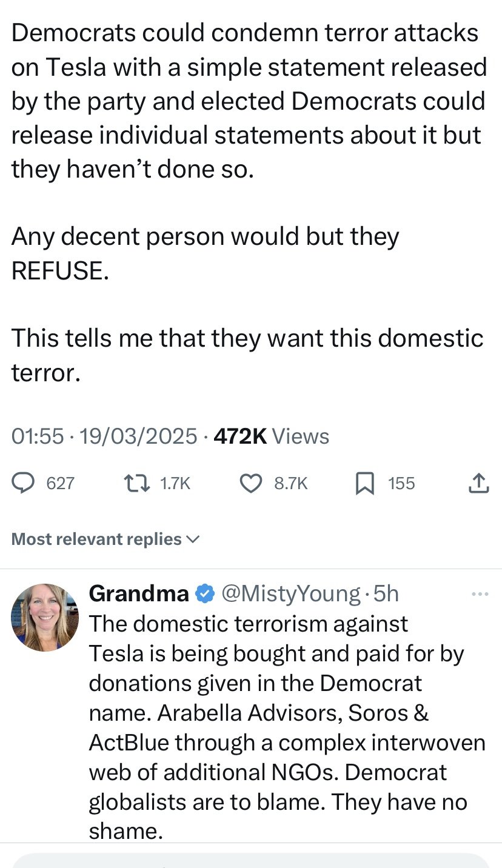Tap the share upload icon
The height and width of the screenshot is (868, 502).
[x=478, y=483]
